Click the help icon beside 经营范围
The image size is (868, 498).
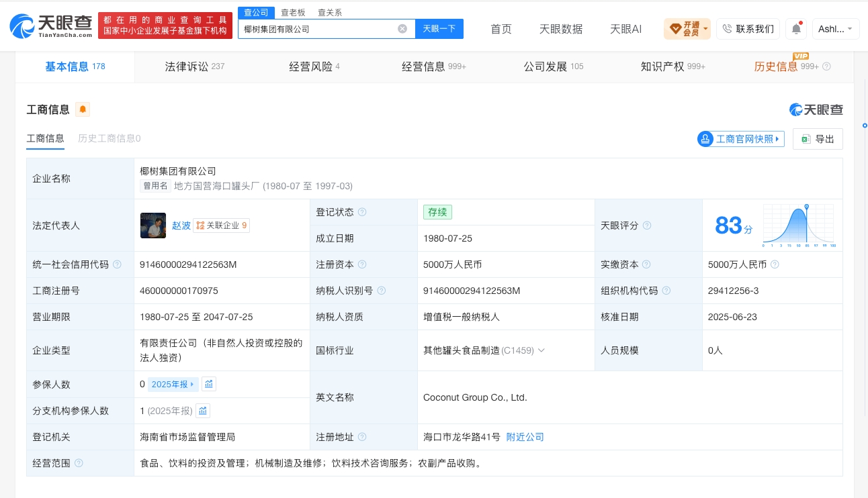(79, 463)
